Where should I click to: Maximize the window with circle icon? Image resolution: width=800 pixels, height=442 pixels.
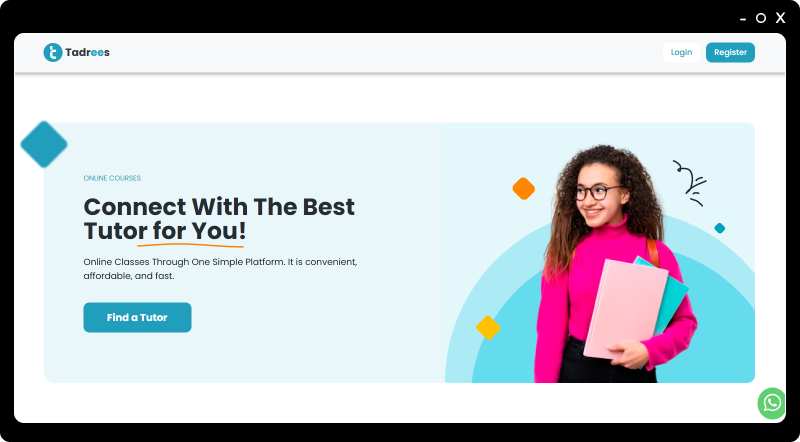tap(761, 18)
